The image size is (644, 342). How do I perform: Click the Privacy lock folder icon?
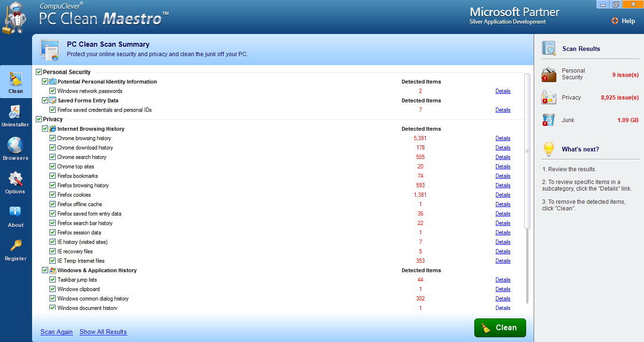(549, 97)
